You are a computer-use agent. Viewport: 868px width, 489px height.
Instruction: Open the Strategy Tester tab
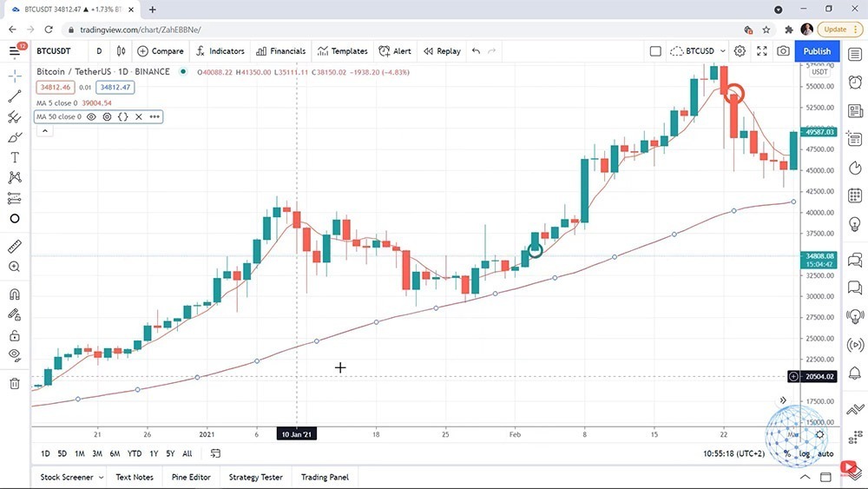[x=256, y=477]
